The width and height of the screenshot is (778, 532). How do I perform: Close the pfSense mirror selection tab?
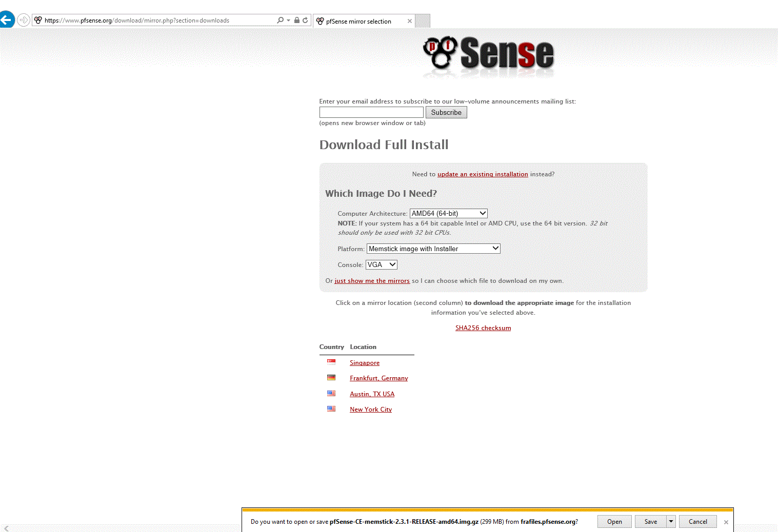409,21
